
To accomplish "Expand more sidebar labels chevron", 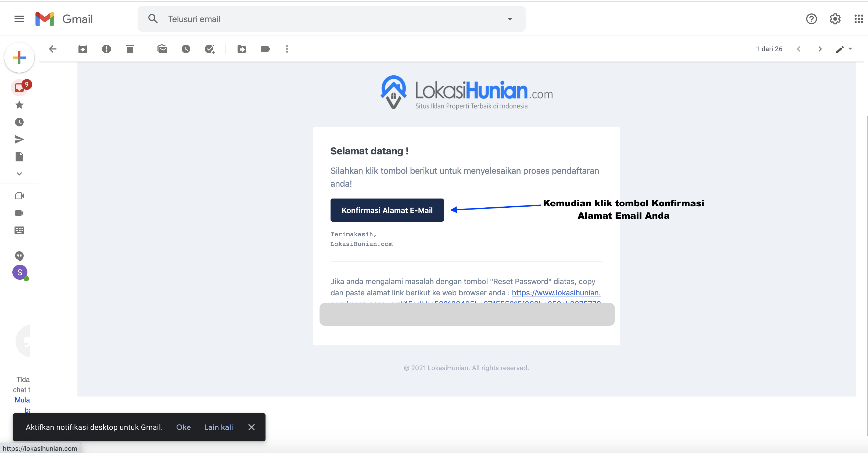I will (x=19, y=174).
